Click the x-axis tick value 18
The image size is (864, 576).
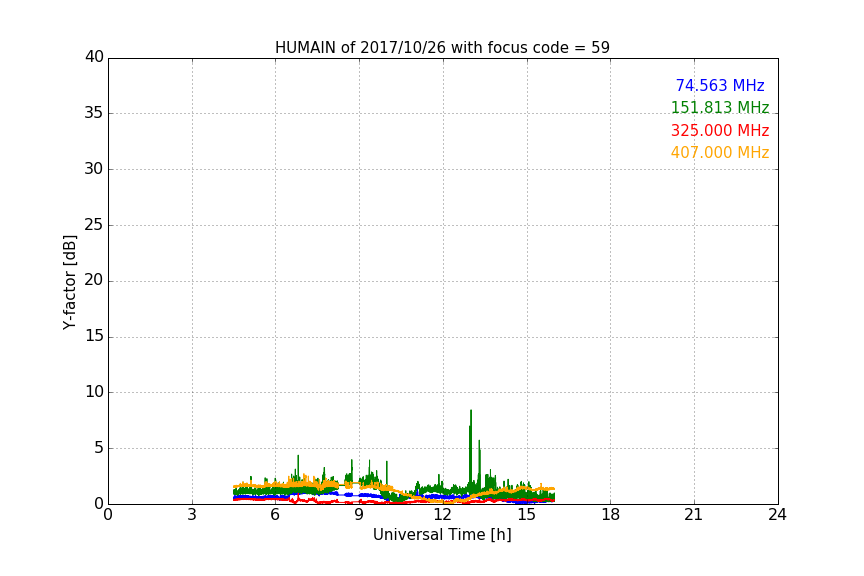(x=611, y=515)
